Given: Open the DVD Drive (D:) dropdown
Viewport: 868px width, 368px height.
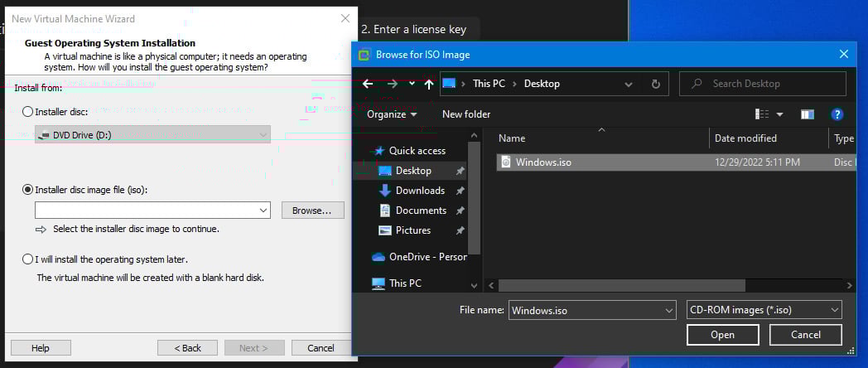Looking at the screenshot, I should (x=152, y=134).
